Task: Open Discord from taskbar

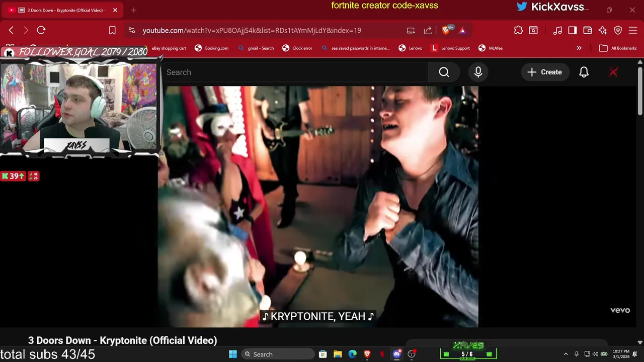Action: tap(397, 354)
